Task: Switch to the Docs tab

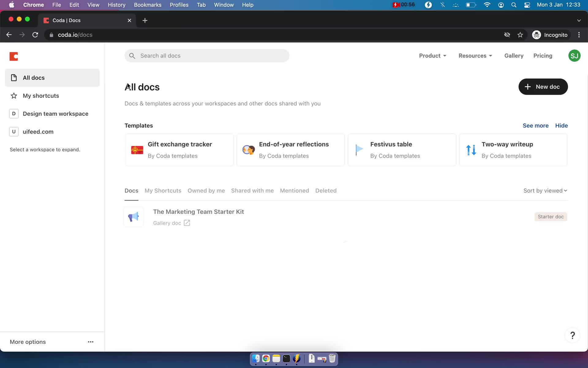Action: tap(131, 191)
